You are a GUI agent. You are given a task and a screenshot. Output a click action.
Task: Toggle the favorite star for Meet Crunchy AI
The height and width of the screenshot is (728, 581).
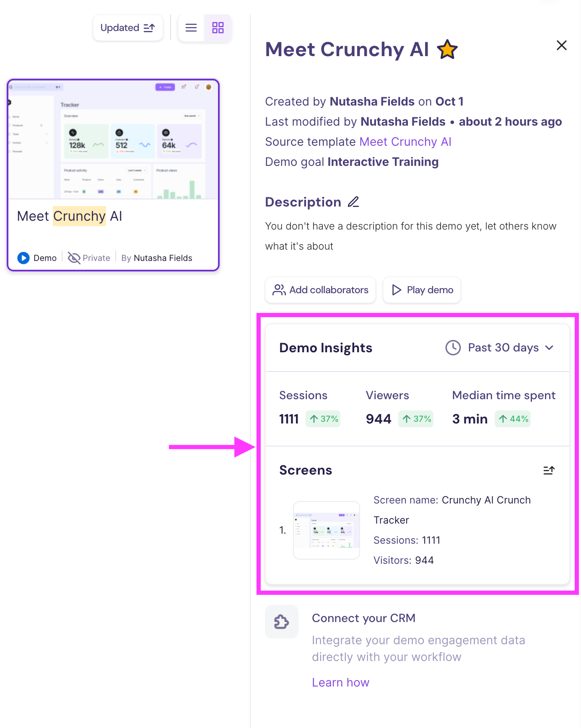(447, 50)
